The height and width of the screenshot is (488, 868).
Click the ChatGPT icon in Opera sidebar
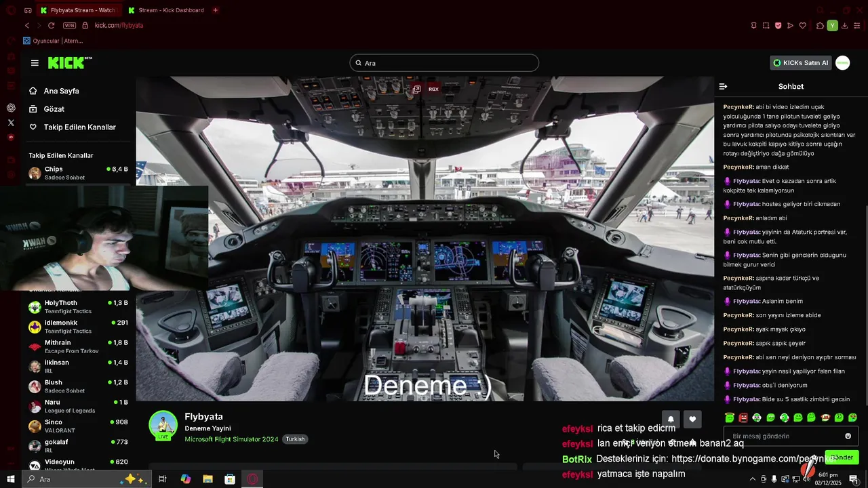(11, 108)
